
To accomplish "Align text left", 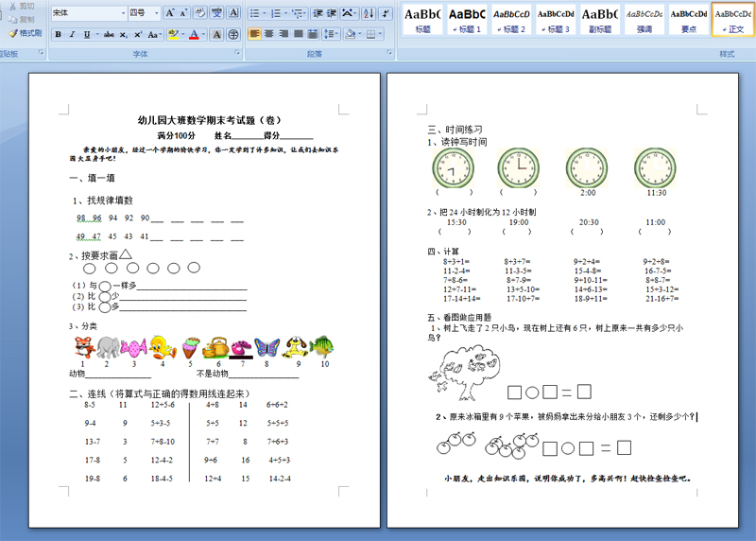I will tap(254, 34).
